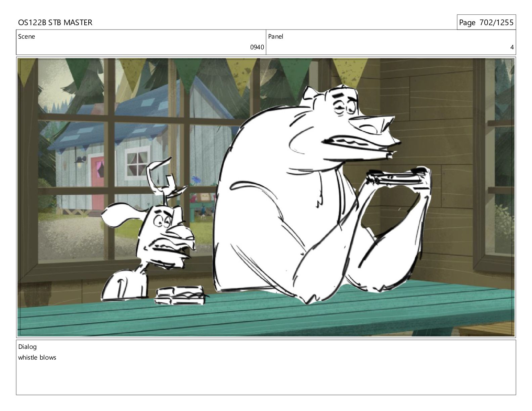Click the 'Page 702/1255' page indicator
Screen dimensions: 532x411
[486, 22]
